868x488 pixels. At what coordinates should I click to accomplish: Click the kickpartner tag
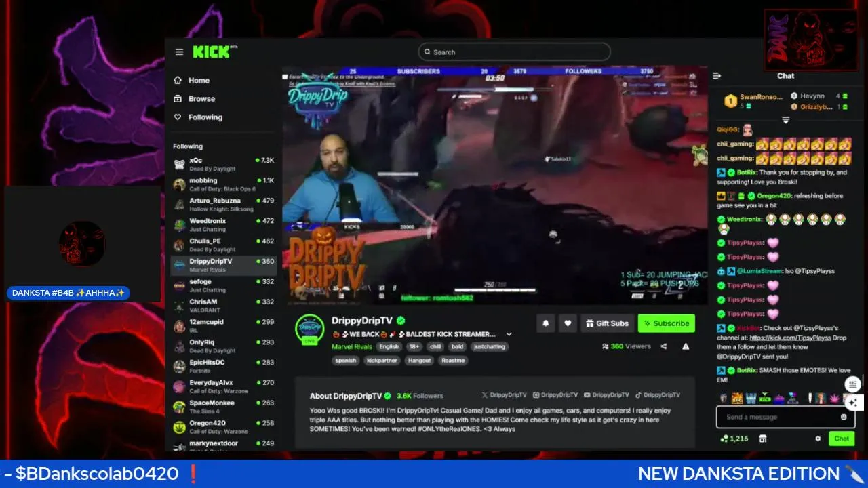(382, 361)
